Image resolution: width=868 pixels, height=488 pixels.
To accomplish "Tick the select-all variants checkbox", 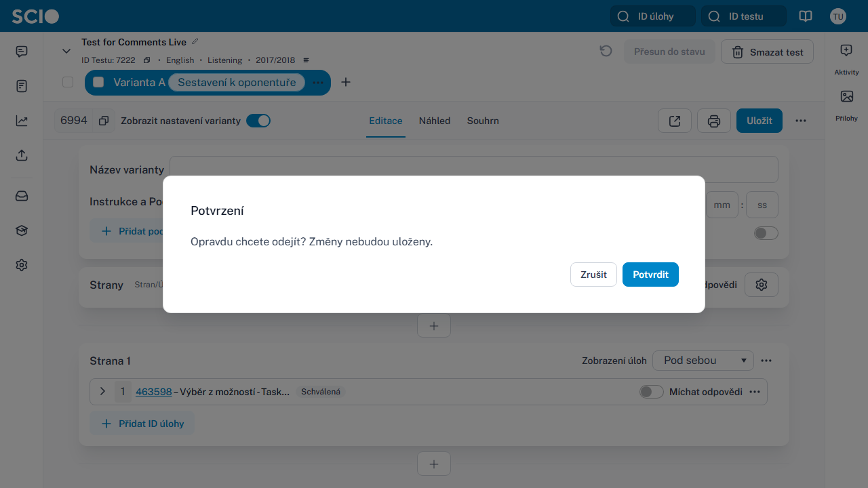I will tap(68, 82).
